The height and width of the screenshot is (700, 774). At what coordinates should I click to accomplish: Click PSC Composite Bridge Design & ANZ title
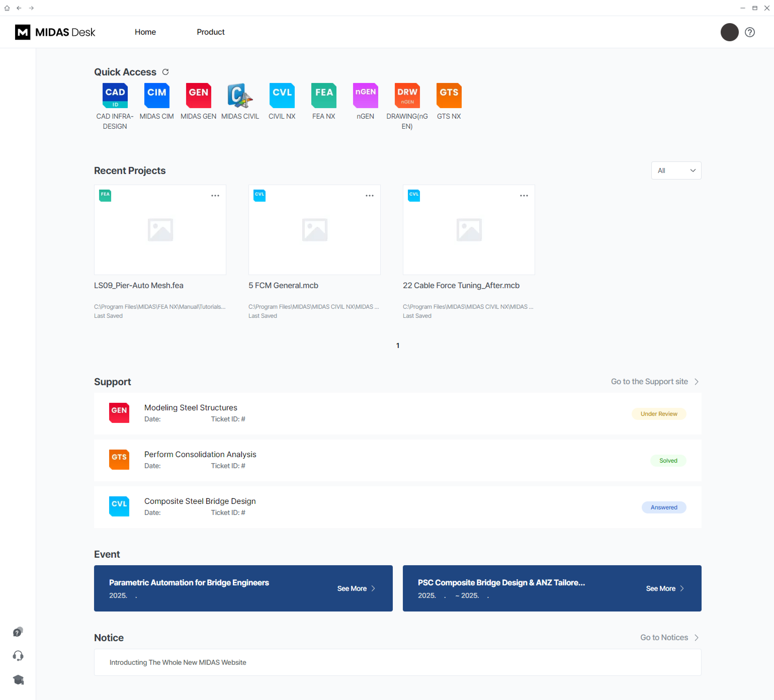tap(501, 583)
